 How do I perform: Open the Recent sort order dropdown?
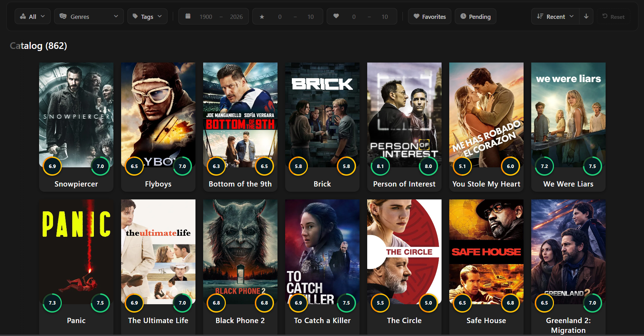coord(555,16)
